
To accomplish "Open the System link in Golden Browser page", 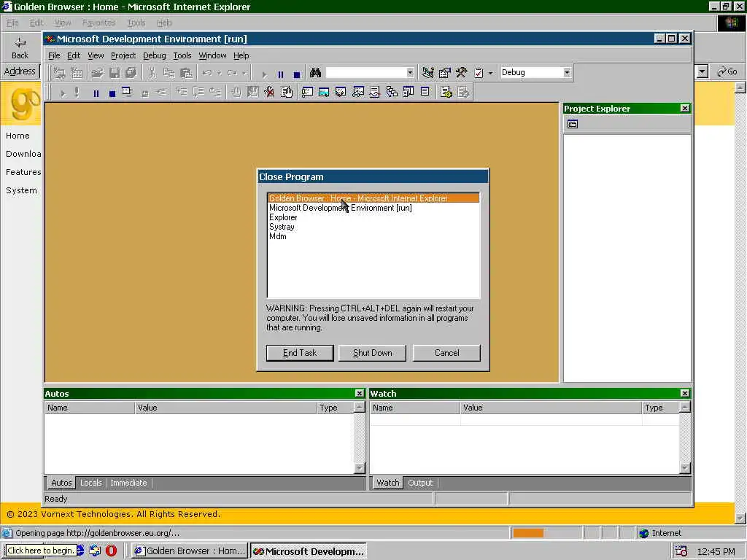I will pos(21,190).
